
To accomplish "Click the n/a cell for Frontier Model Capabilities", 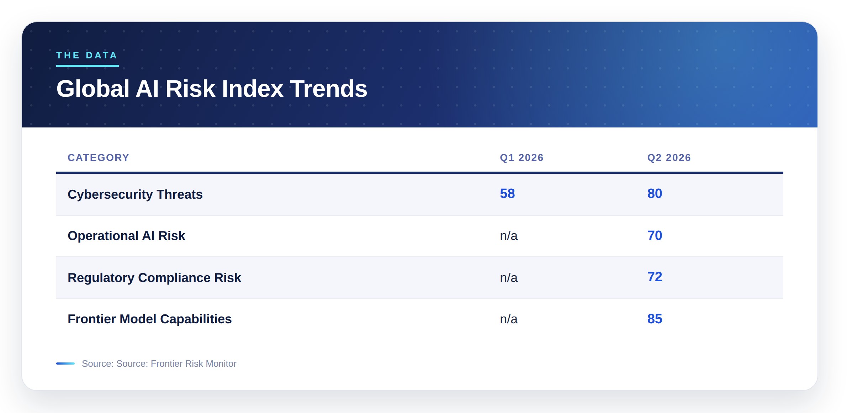I will click(509, 319).
